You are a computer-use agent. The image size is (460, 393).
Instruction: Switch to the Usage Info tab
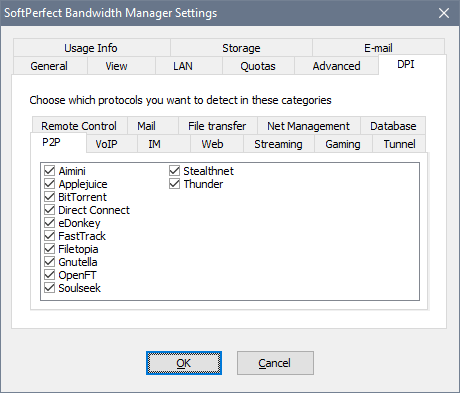92,48
